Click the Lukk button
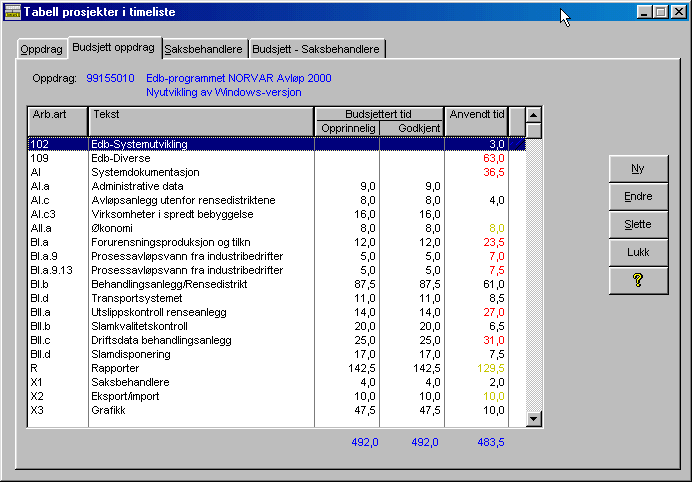692x482 pixels. pos(638,252)
